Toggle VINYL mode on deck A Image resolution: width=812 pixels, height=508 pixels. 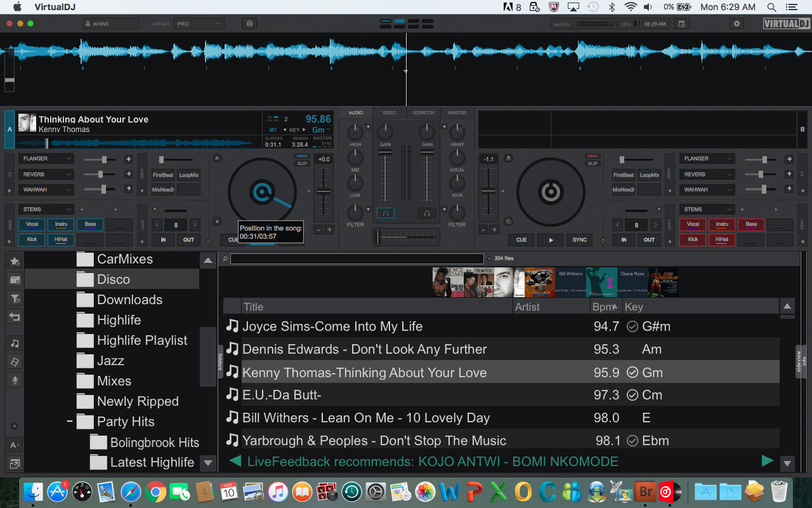click(x=302, y=156)
